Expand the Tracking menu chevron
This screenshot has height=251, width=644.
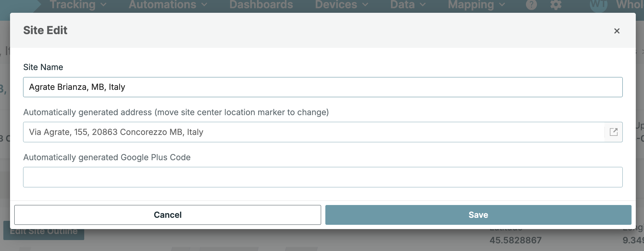click(103, 5)
